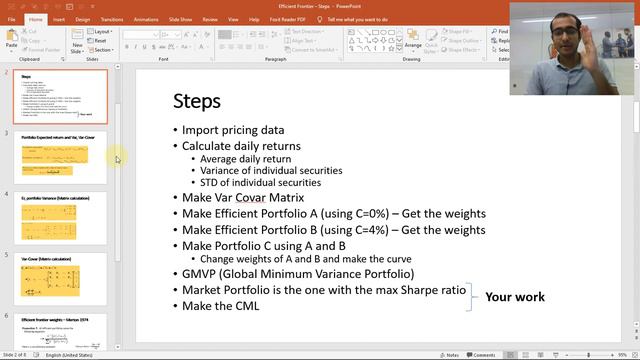Switch to Slide Sorter view
The width and height of the screenshot is (640, 360).
(525, 355)
